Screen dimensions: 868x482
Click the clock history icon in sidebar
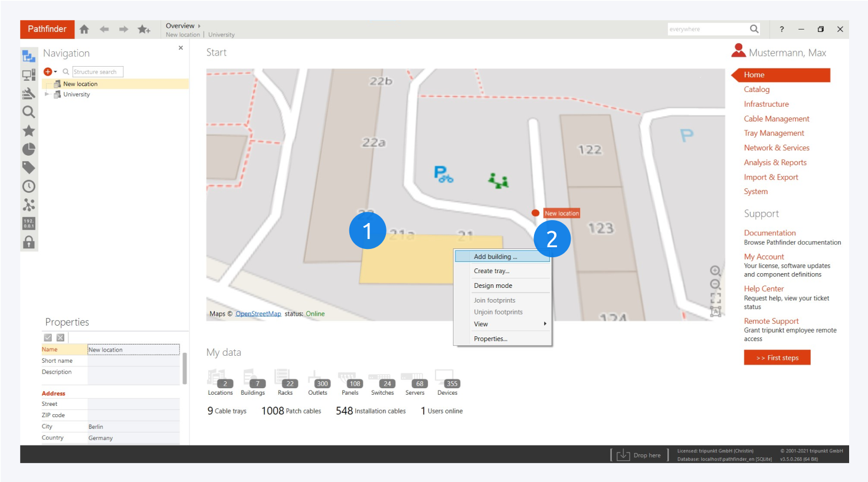28,186
